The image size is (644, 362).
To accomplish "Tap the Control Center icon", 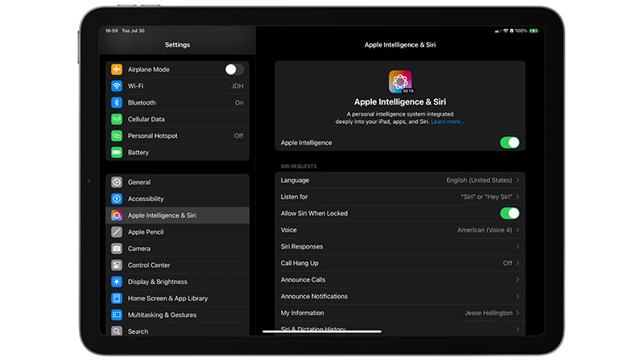I will [117, 265].
